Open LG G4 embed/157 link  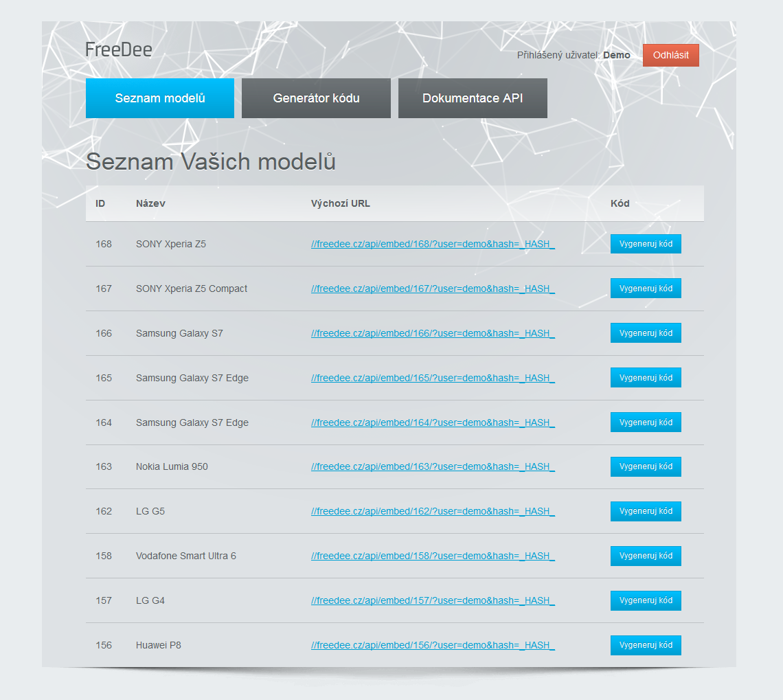433,600
